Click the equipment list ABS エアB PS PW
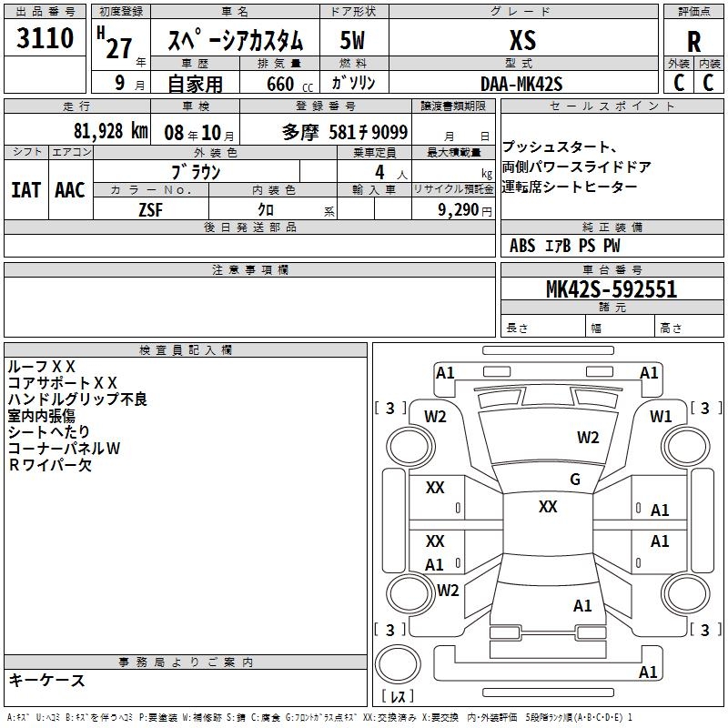This screenshot has height=728, width=728. coord(564,246)
